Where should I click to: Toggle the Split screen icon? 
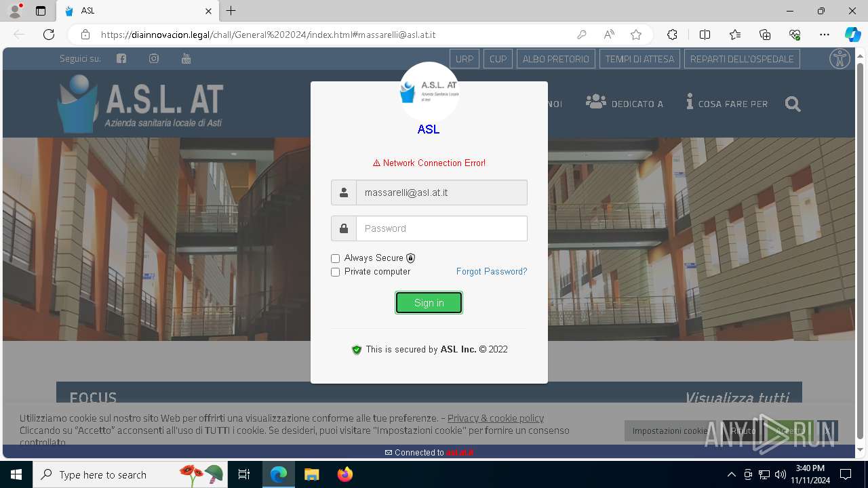pos(705,35)
